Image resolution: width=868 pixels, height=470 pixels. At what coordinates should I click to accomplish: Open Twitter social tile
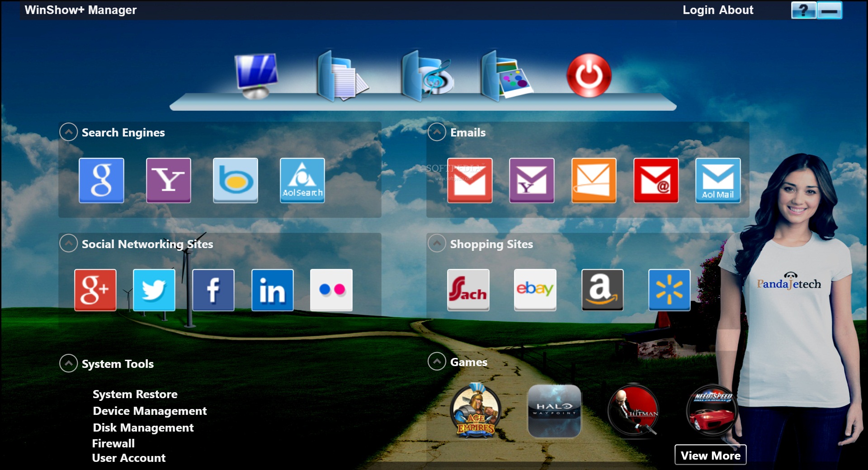point(154,290)
